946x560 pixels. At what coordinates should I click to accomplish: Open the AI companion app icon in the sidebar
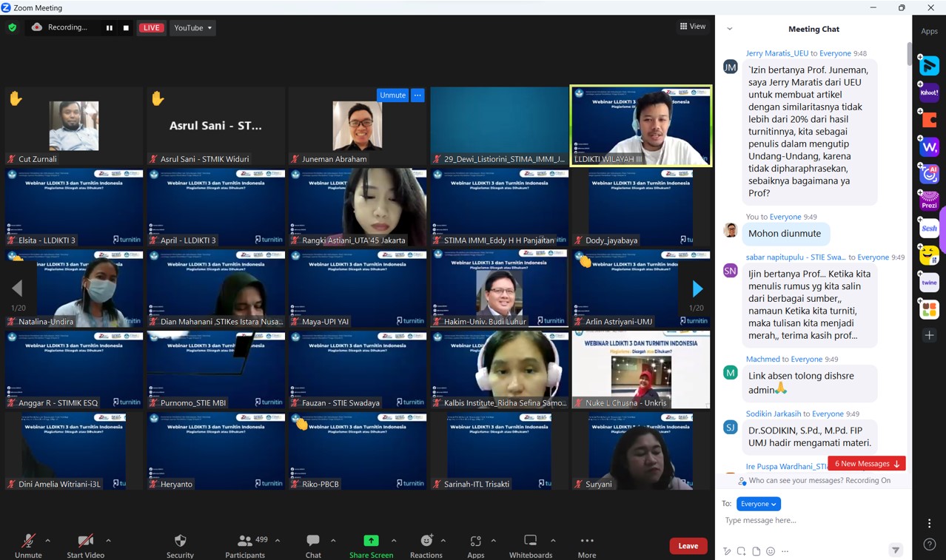point(929,175)
